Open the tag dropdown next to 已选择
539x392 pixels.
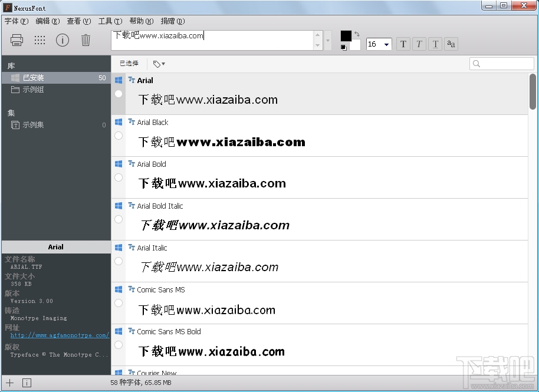159,64
